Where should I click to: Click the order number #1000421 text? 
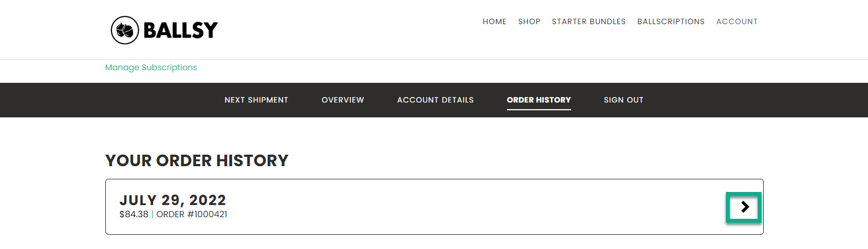click(x=191, y=214)
